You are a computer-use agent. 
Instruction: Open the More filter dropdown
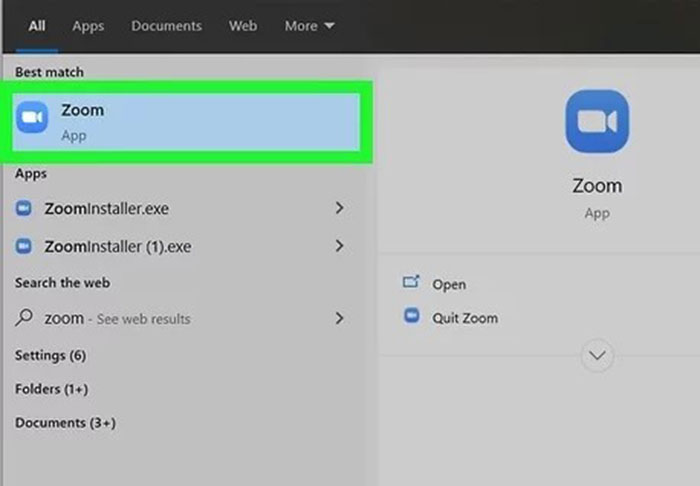tap(309, 26)
